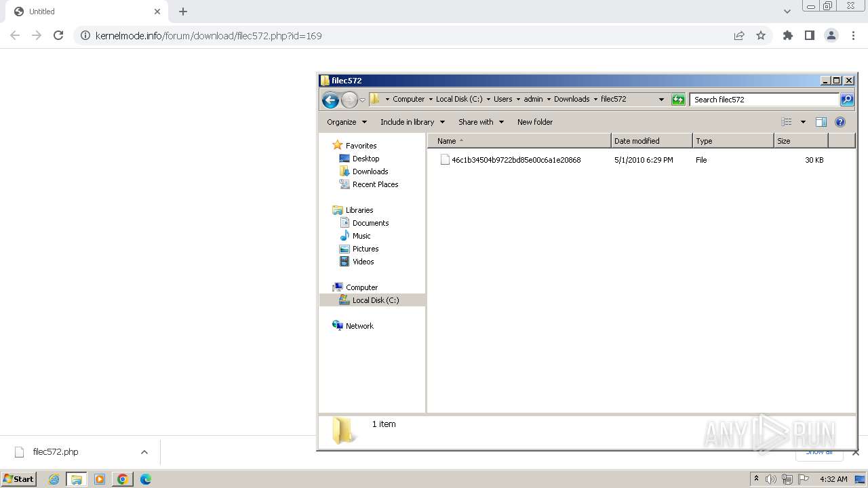Image resolution: width=868 pixels, height=488 pixels.
Task: Open Microsoft Edge from taskbar
Action: tap(145, 479)
